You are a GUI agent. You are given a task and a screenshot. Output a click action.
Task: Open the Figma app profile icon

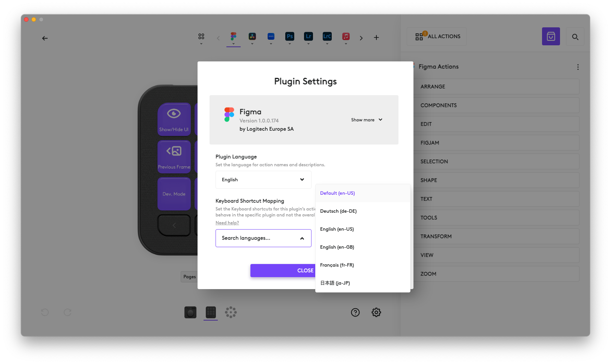(234, 36)
